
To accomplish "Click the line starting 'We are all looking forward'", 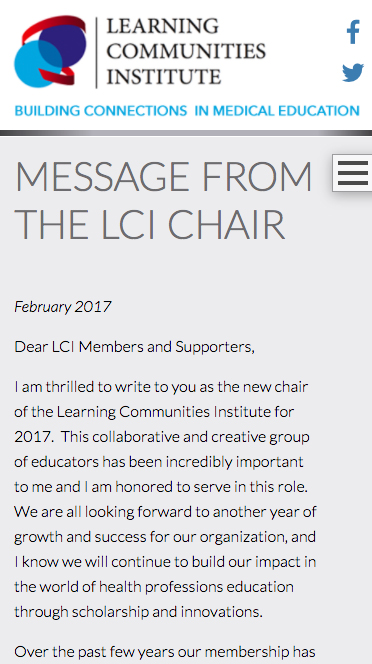I will 165,512.
